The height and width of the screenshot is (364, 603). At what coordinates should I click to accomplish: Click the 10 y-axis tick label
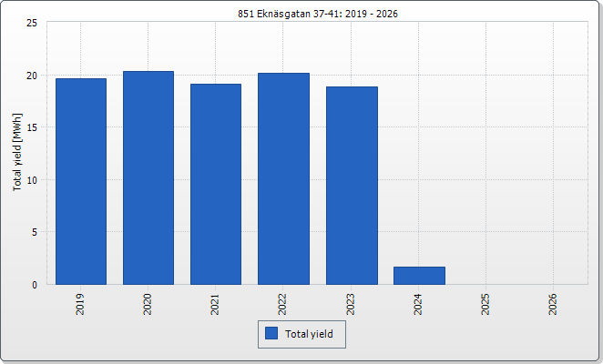pos(31,180)
